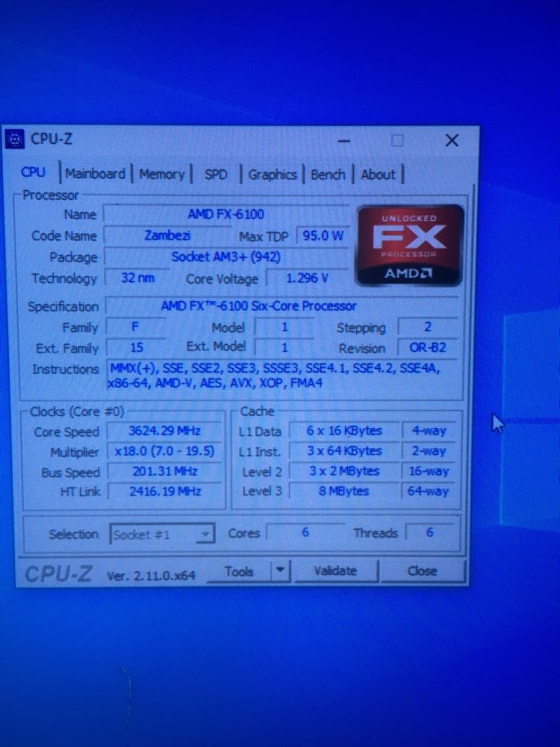560x747 pixels.
Task: Show the About tab
Action: pyautogui.click(x=378, y=175)
